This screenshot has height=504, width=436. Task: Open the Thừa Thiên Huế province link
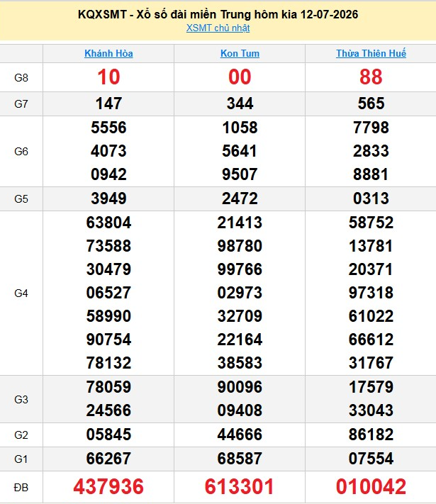371,53
